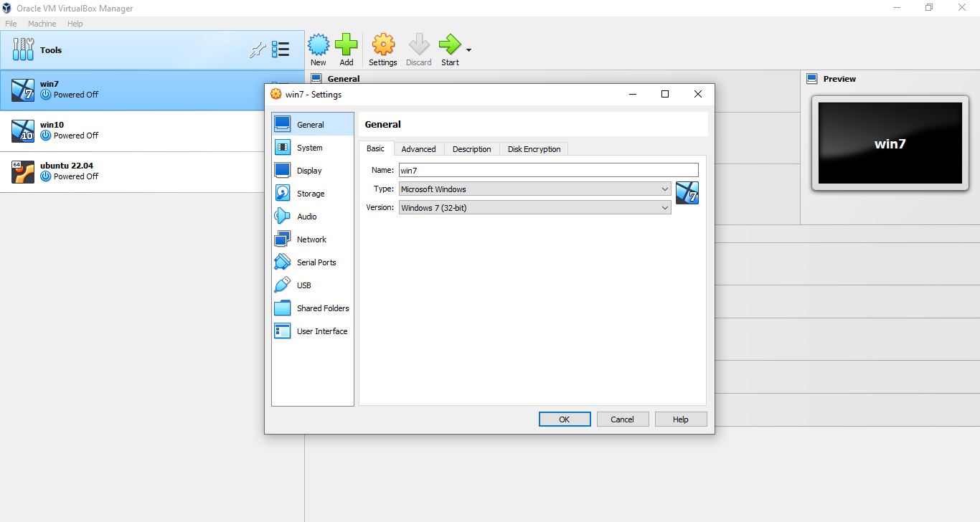Screen dimensions: 980x522
Task: Pin the Tools pane with the pin icon
Action: click(257, 49)
